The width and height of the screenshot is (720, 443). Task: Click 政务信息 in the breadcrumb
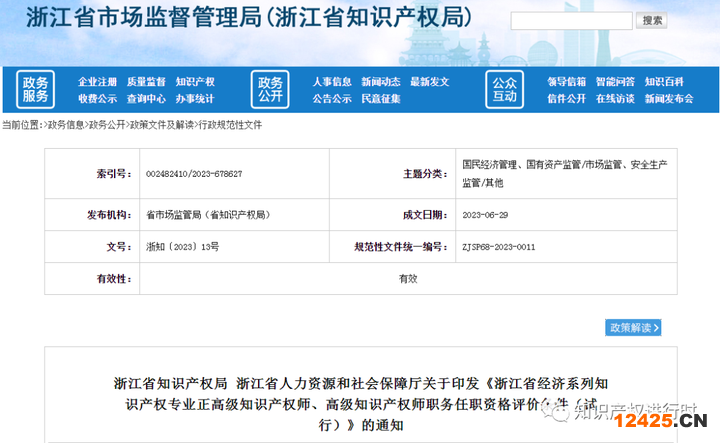[x=66, y=125]
